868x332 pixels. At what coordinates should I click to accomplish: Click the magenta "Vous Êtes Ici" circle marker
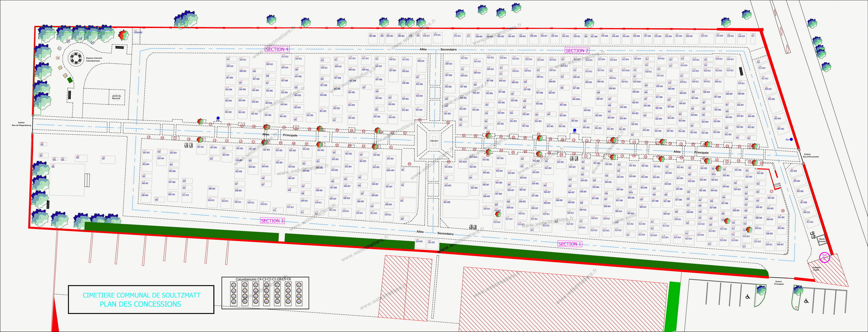(x=824, y=257)
